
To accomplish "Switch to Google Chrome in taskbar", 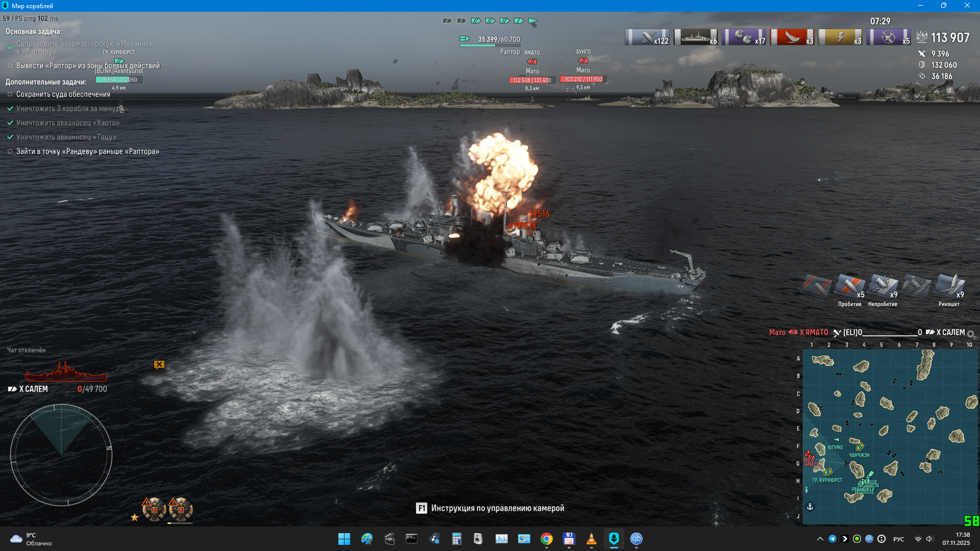I will tap(546, 539).
